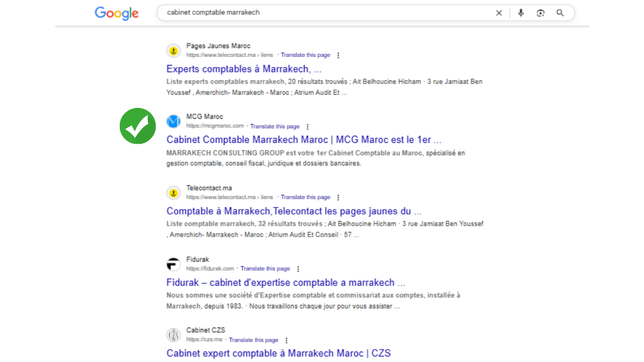Click the 'Cabinet CZS' site name

pos(206,330)
